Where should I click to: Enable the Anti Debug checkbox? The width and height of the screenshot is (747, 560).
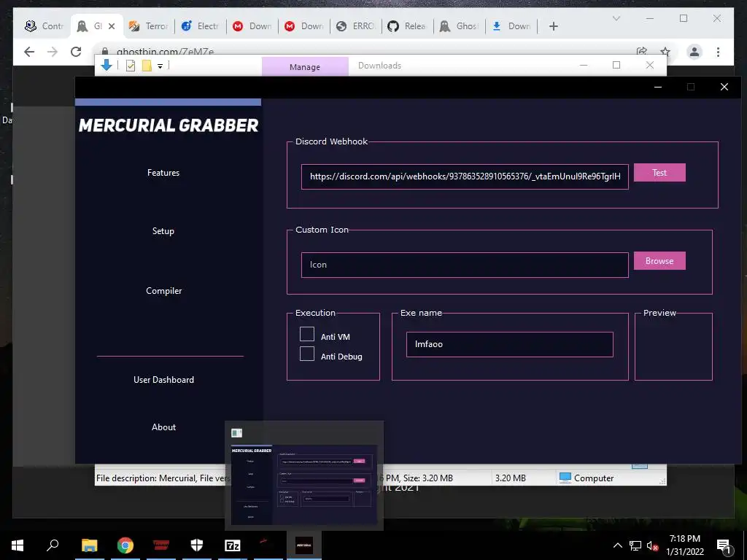307,354
